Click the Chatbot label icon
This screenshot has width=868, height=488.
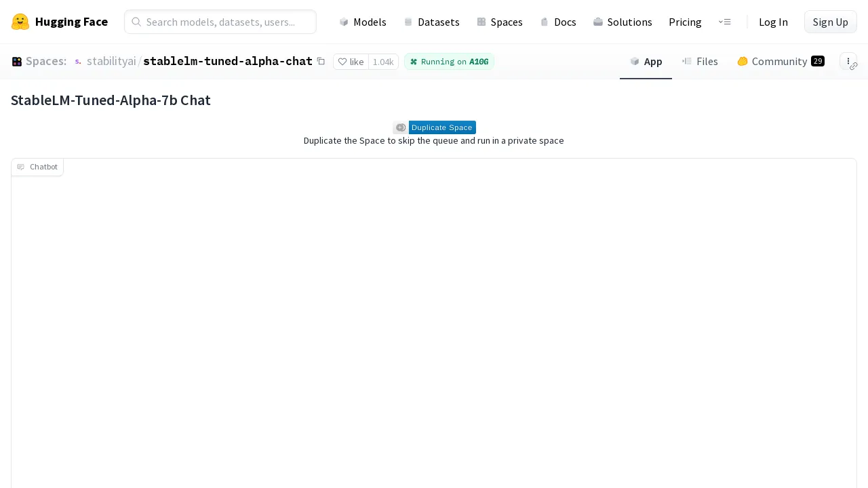21,167
